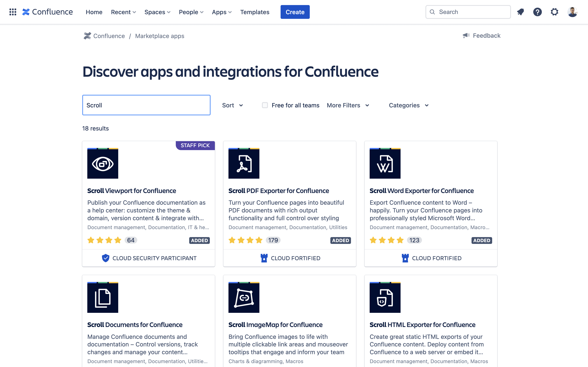Click the Scroll HTML Exporter app icon
The width and height of the screenshot is (588, 367).
385,297
